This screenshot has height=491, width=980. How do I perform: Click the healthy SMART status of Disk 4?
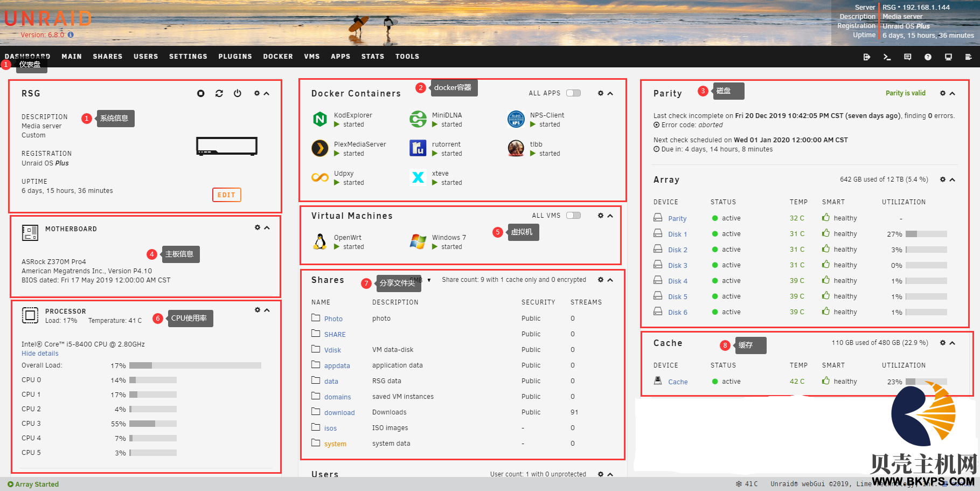coord(845,281)
